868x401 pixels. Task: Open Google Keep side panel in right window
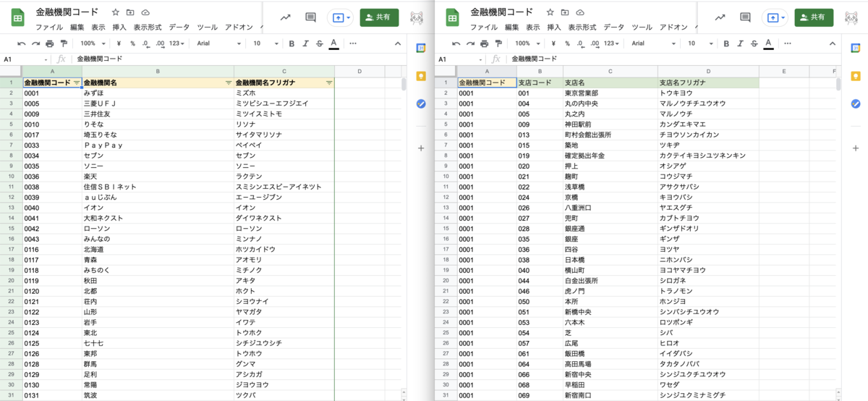coord(856,76)
